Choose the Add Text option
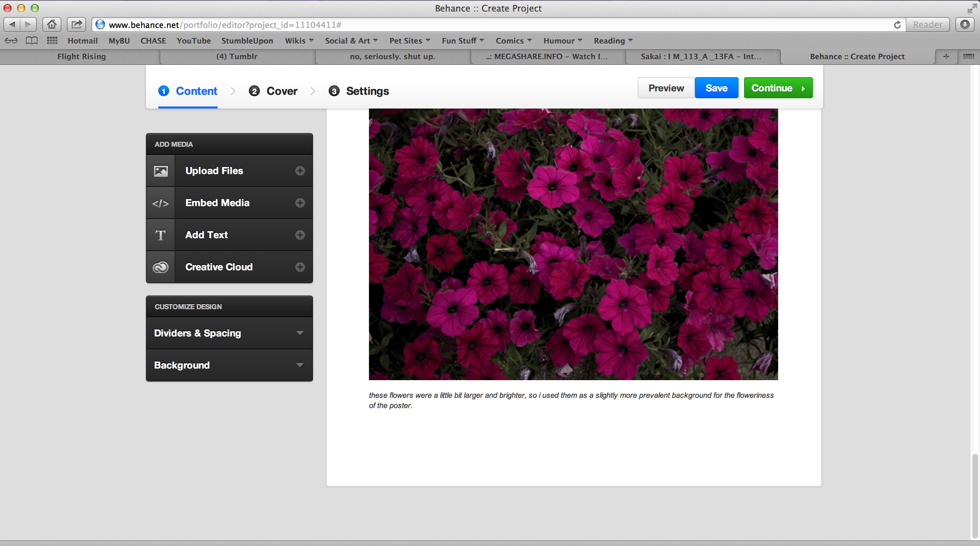Screen dimensions: 980x546 point(229,234)
